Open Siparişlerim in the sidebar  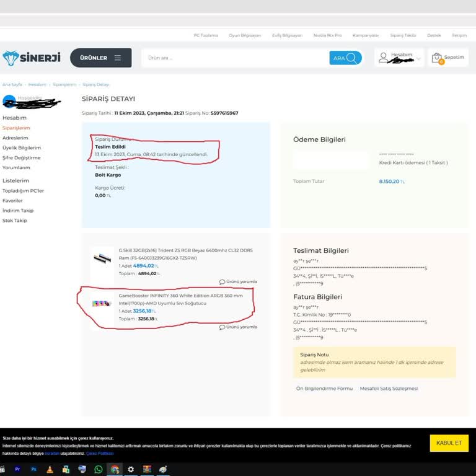click(x=16, y=128)
